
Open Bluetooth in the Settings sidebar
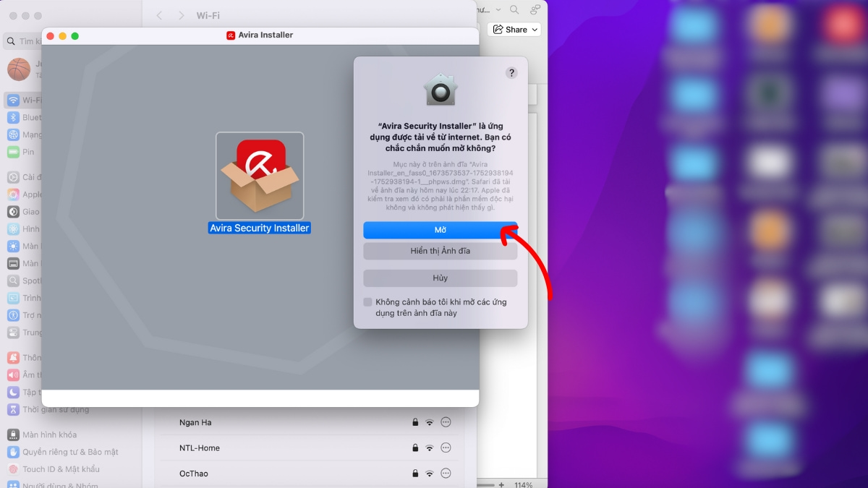click(x=22, y=117)
